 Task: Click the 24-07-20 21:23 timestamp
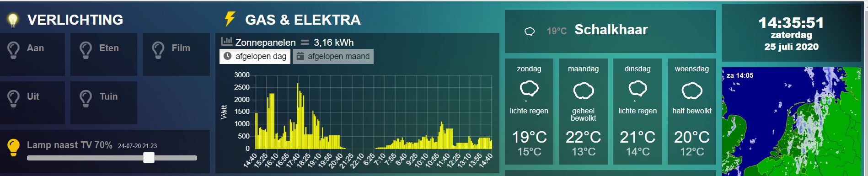pyautogui.click(x=137, y=146)
